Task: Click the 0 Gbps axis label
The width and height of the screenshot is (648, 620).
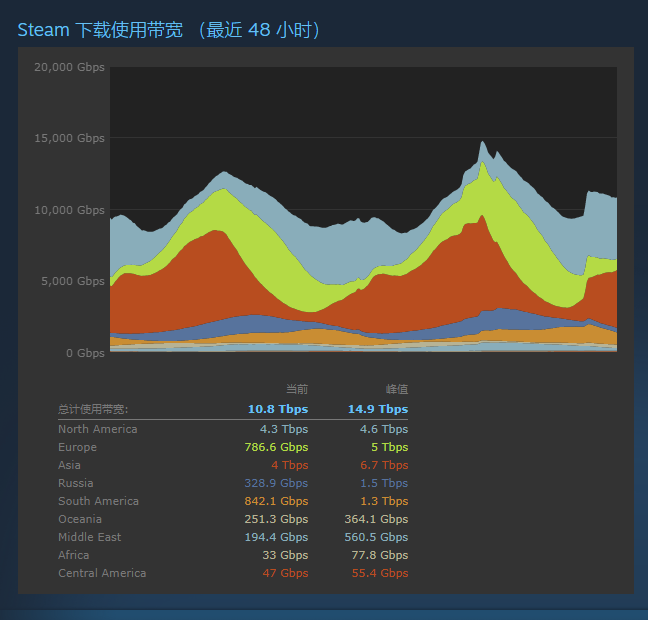Action: (85, 353)
